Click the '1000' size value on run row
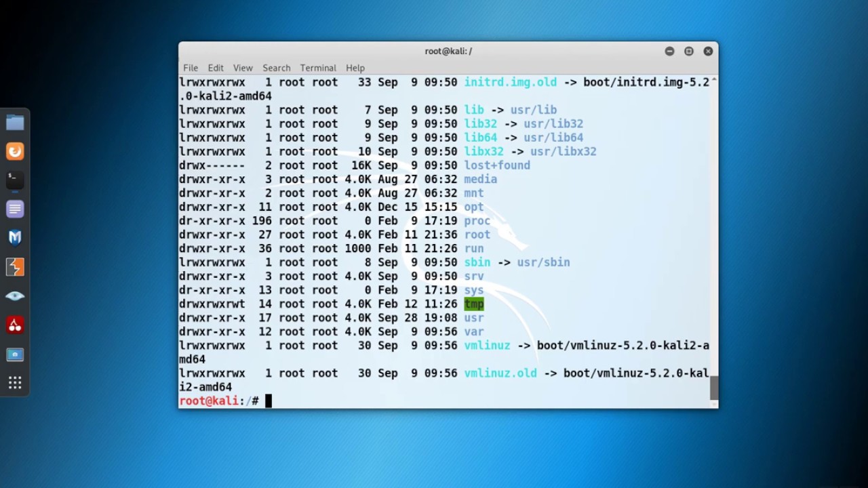This screenshot has width=868, height=488. (358, 249)
